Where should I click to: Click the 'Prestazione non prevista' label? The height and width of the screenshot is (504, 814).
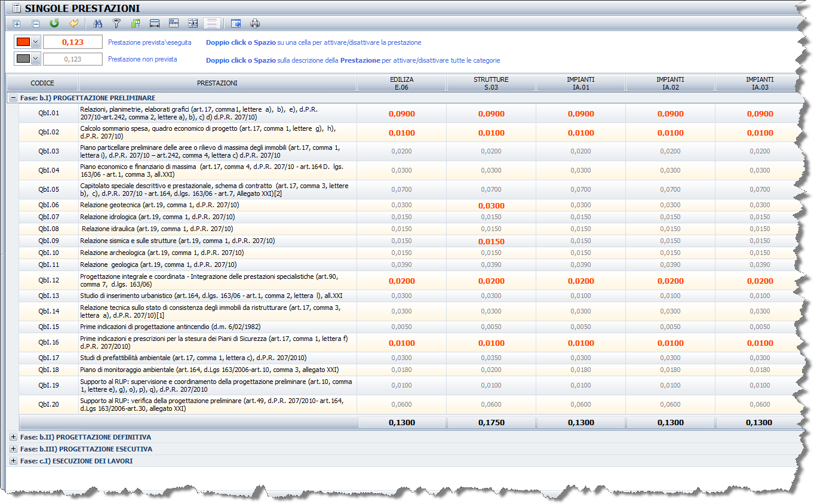pyautogui.click(x=142, y=60)
